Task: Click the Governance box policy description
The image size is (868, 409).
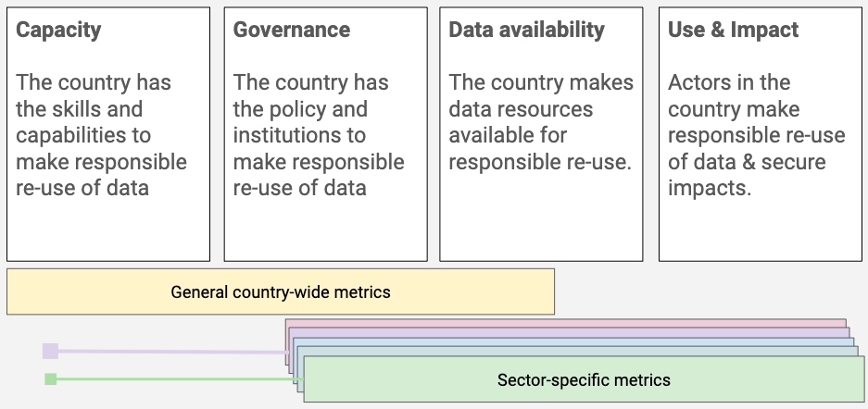Action: click(x=319, y=135)
